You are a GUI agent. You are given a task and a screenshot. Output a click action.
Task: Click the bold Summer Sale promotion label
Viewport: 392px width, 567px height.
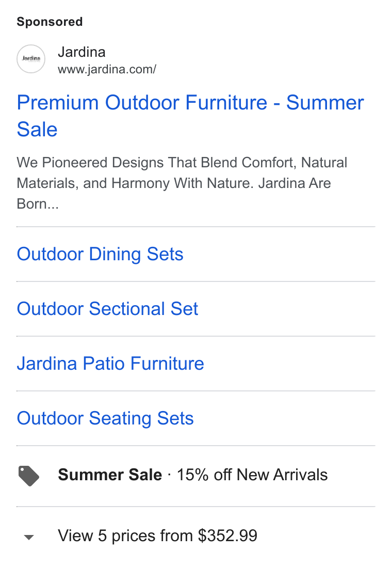pyautogui.click(x=110, y=475)
